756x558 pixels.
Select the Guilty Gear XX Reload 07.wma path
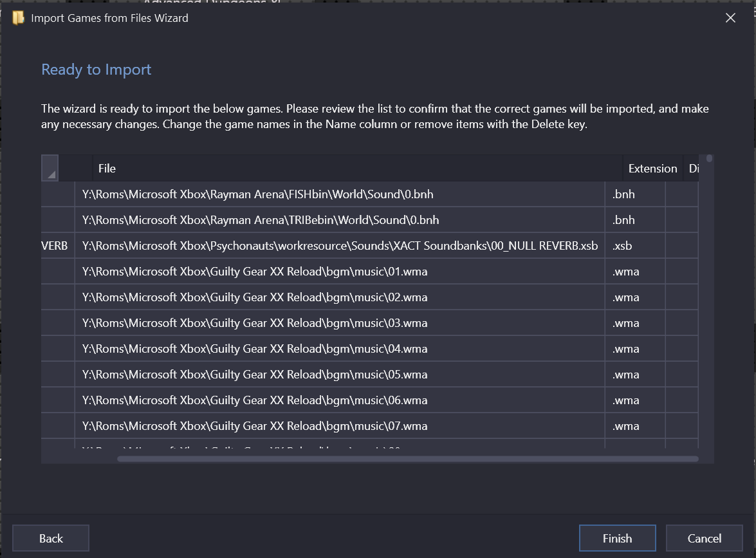point(340,426)
